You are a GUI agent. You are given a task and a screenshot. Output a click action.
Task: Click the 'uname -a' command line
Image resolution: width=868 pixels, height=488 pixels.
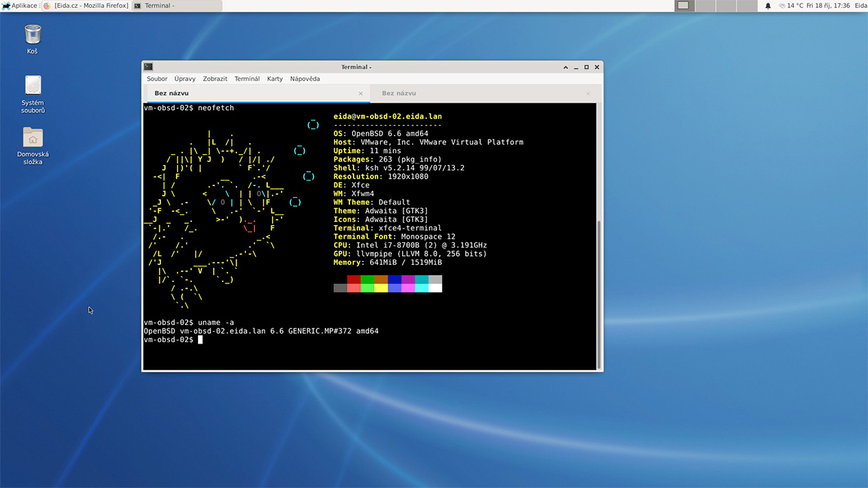pyautogui.click(x=189, y=322)
